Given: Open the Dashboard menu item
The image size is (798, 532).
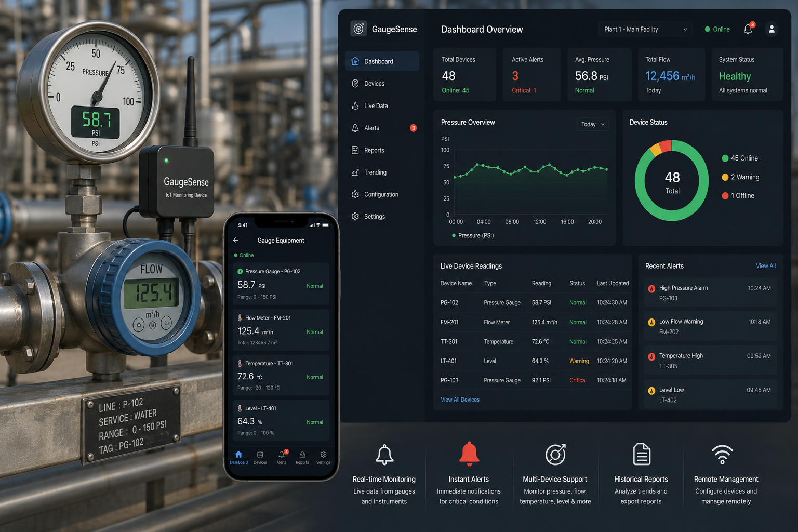Looking at the screenshot, I should coord(382,61).
